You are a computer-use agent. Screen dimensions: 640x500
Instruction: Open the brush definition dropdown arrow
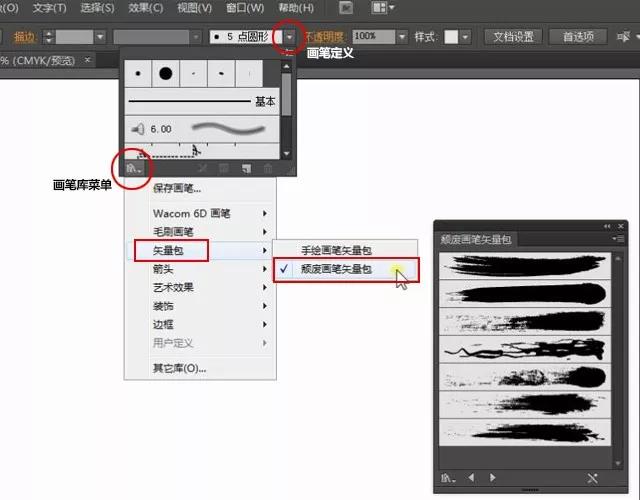tap(289, 37)
